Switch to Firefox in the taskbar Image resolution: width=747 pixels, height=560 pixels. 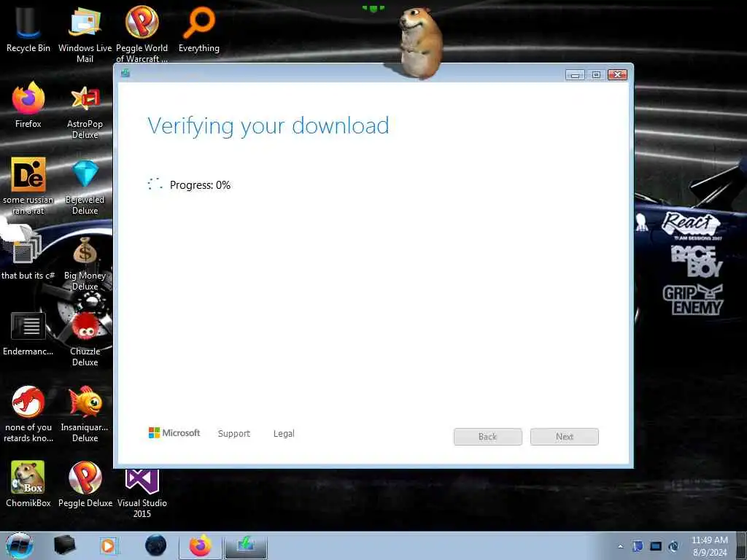201,546
